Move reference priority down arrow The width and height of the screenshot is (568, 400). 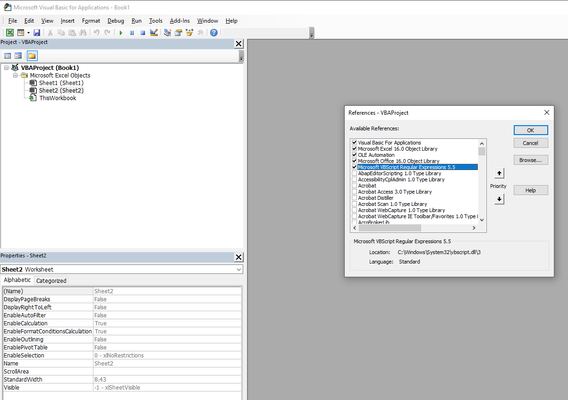(x=499, y=199)
